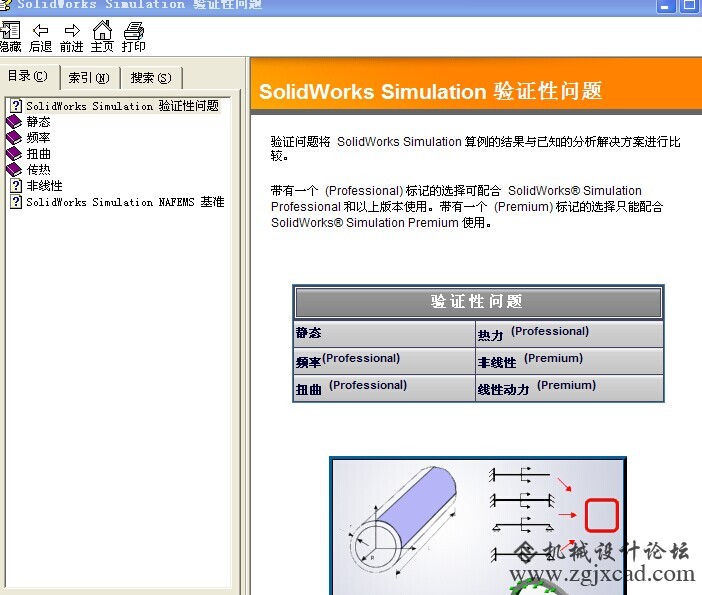Click the purple book icon beside 扭曲
This screenshot has height=595, width=702.
coord(14,154)
